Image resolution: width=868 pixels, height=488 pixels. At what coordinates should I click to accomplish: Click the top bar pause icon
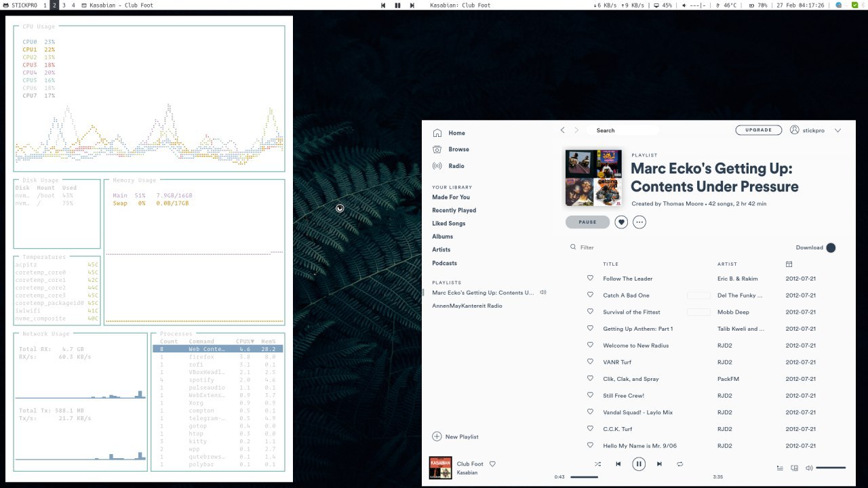point(397,5)
